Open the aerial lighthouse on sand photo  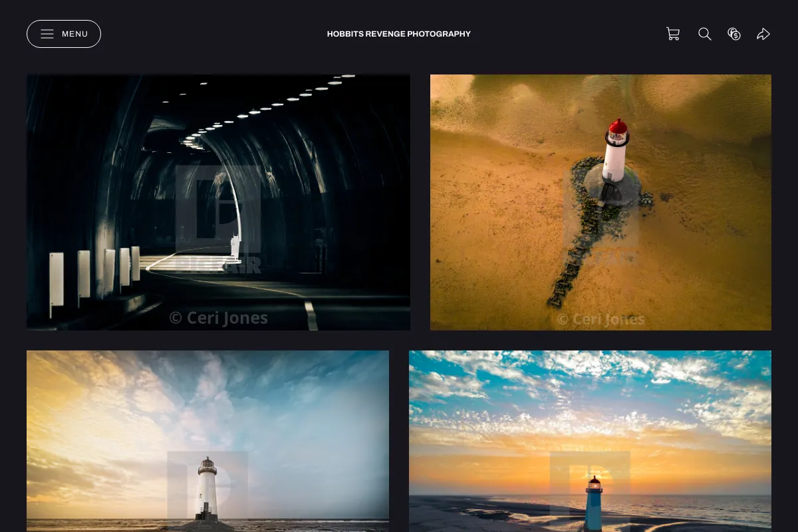(x=600, y=202)
